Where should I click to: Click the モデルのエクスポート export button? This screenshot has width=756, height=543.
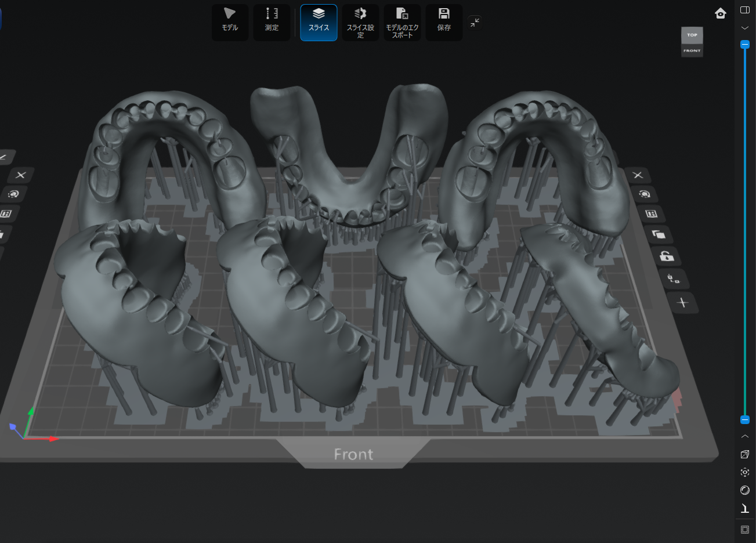pos(402,22)
